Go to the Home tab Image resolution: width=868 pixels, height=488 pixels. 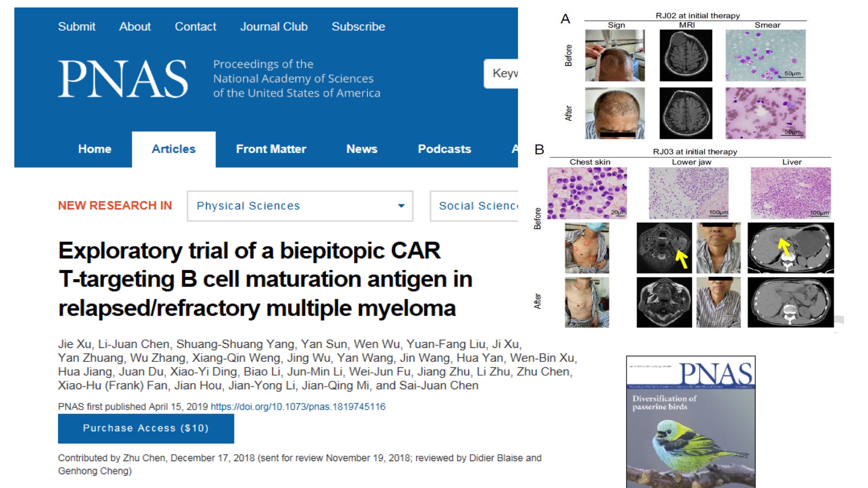(95, 149)
